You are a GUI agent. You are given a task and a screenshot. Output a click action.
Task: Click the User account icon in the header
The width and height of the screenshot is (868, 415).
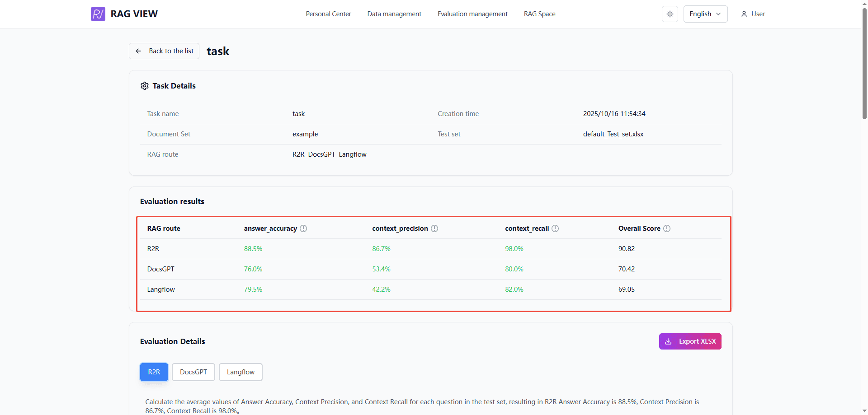(x=744, y=14)
